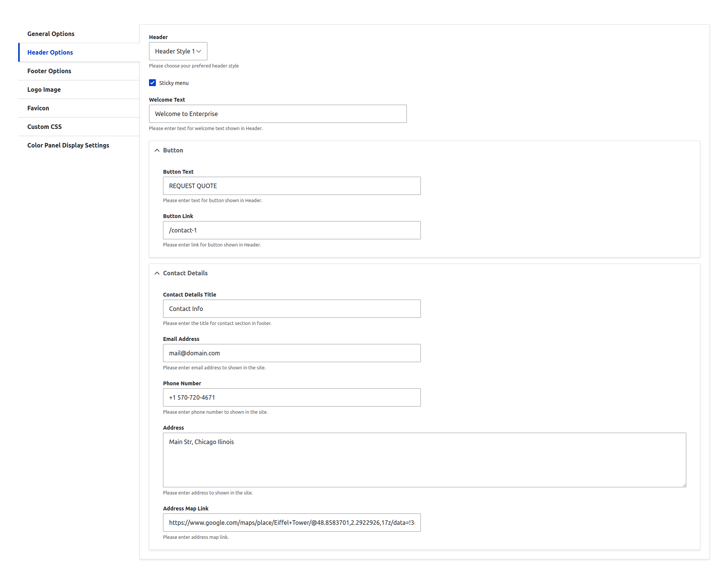Switch to Footer Options tab
The image size is (728, 584).
tap(49, 71)
